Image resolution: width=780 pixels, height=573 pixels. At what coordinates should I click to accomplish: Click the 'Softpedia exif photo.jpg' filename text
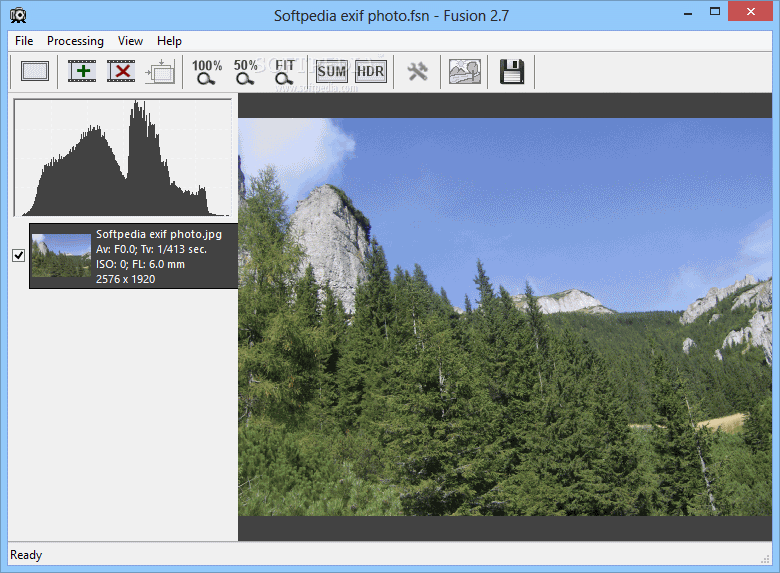click(x=159, y=234)
